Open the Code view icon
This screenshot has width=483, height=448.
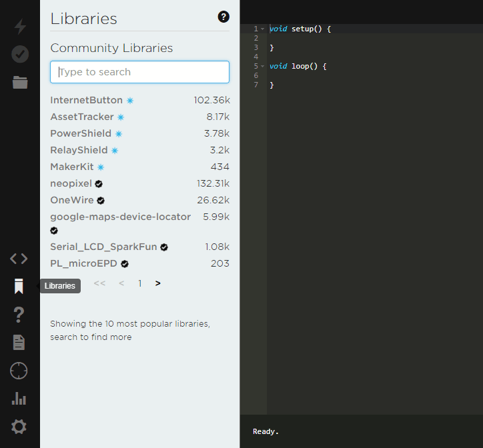19,259
